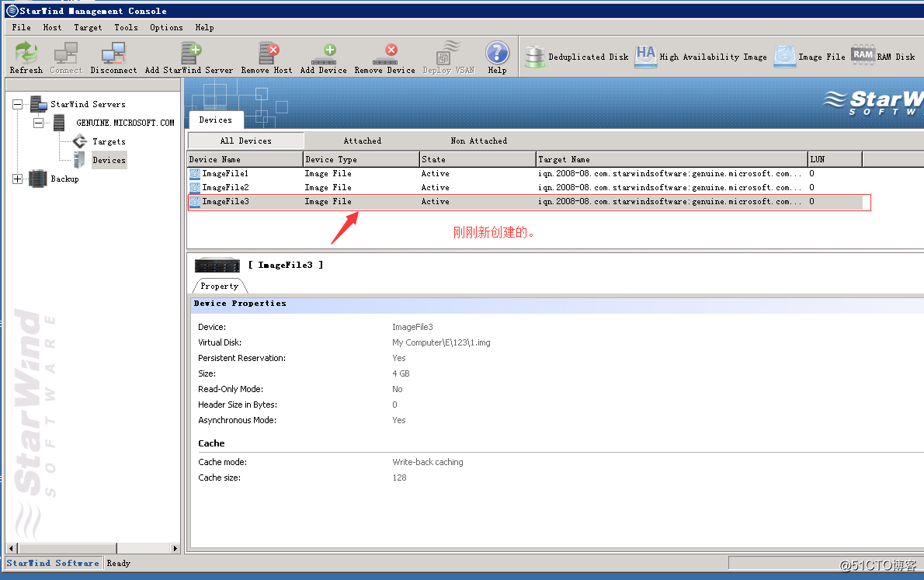Select the Devices tree item
This screenshot has width=924, height=580.
109,160
